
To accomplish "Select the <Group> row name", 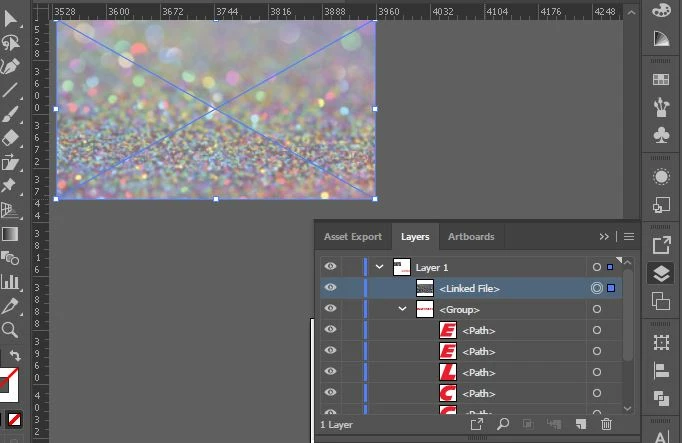I will pos(459,310).
